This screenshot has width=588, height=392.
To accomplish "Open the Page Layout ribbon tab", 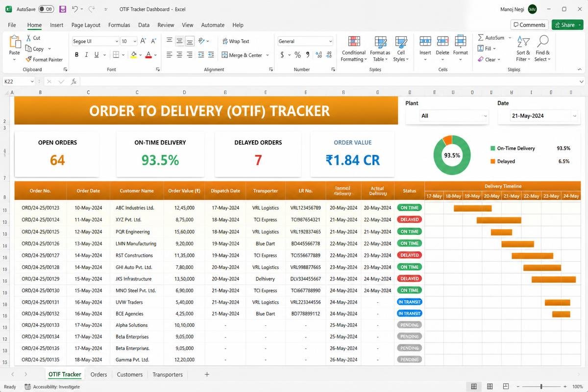I will pos(86,25).
